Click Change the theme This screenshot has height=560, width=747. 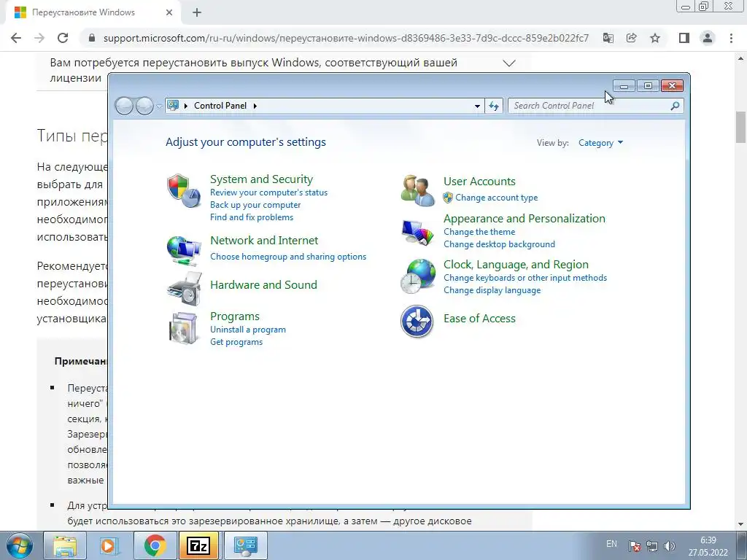coord(479,232)
